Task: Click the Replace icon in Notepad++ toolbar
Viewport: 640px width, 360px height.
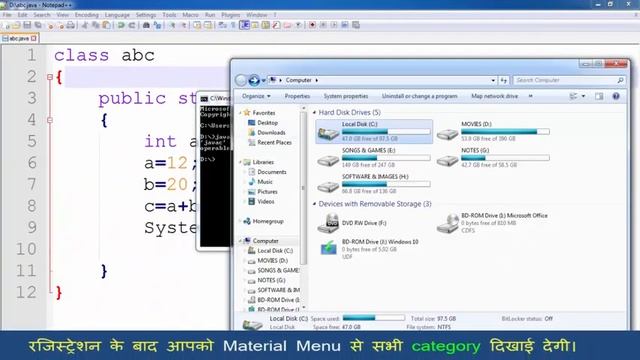Action: click(157, 25)
